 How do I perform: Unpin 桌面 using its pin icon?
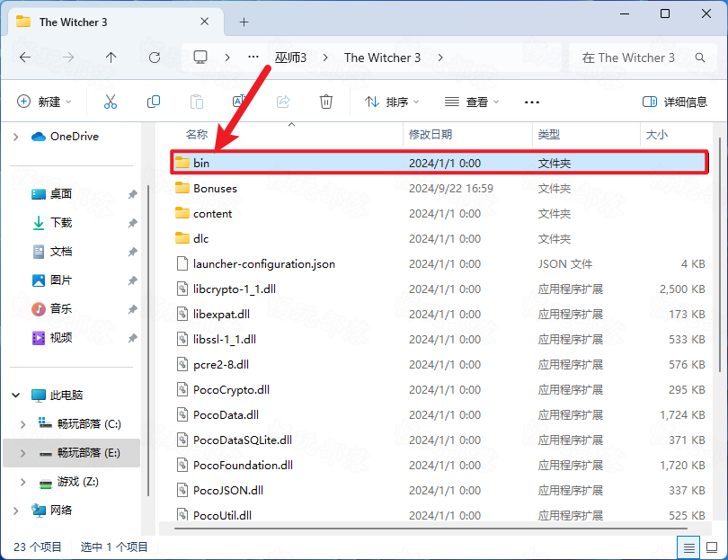[x=133, y=194]
